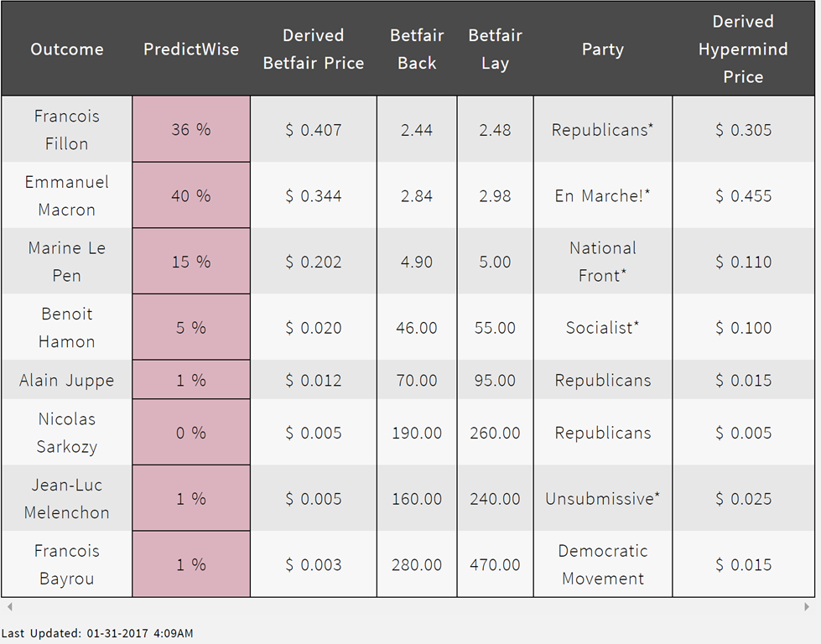Click the left scroll arrow of horizontal scrollbar
Image resolution: width=821 pixels, height=644 pixels.
coord(7,606)
